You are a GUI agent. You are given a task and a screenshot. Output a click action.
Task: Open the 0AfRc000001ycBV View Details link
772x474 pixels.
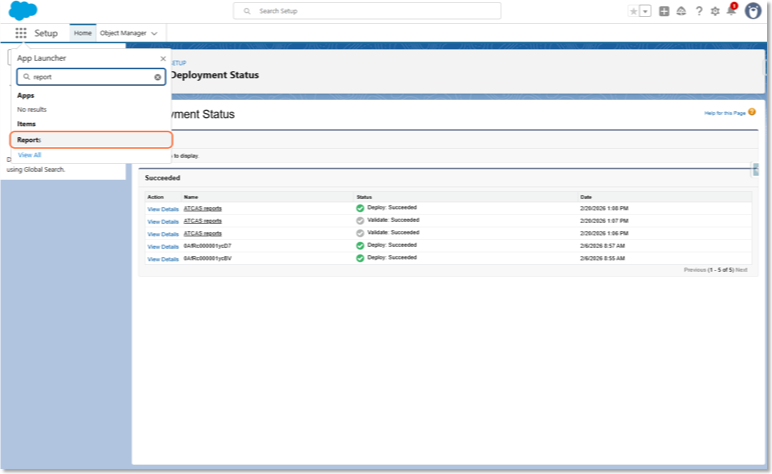pyautogui.click(x=163, y=259)
